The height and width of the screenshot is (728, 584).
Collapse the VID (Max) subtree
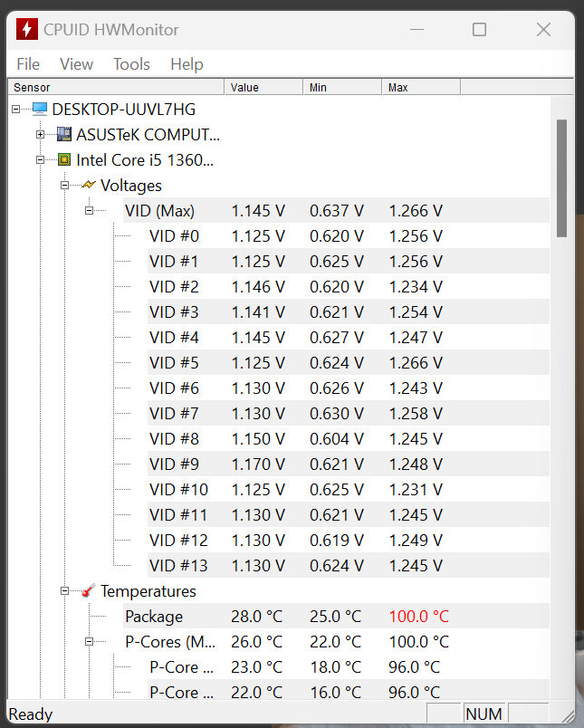click(x=89, y=210)
